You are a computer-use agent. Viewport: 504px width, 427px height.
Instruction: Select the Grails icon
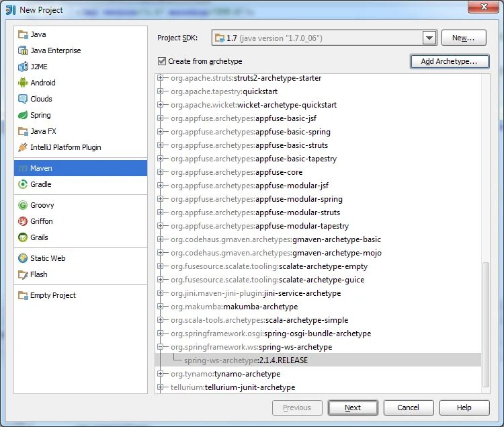click(x=23, y=237)
